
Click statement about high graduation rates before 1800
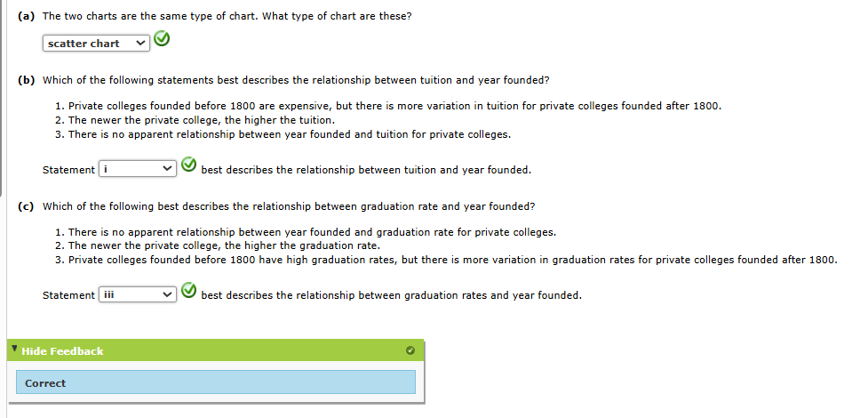pos(451,260)
